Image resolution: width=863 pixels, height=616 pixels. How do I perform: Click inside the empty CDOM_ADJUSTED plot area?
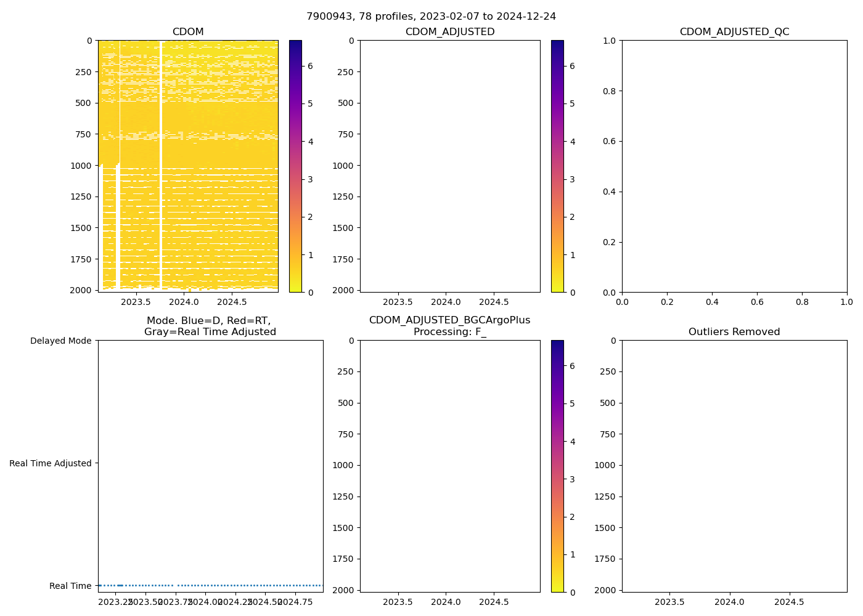[449, 166]
